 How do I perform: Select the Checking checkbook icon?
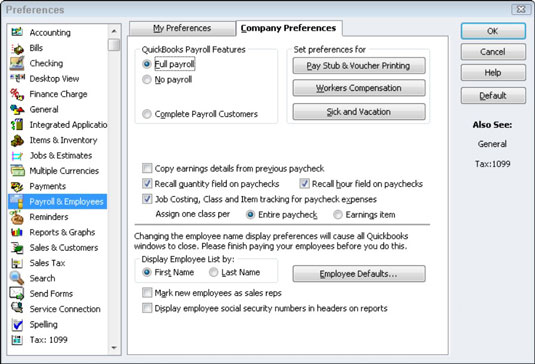click(x=17, y=63)
